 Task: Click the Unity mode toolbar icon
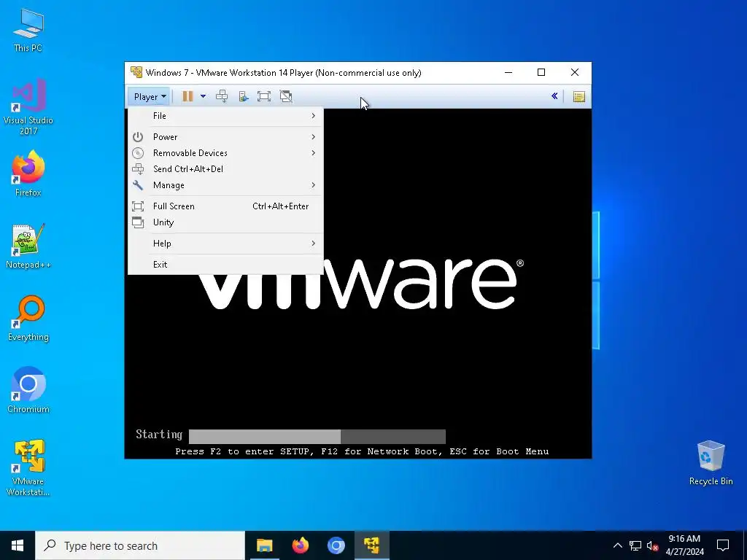click(x=286, y=97)
